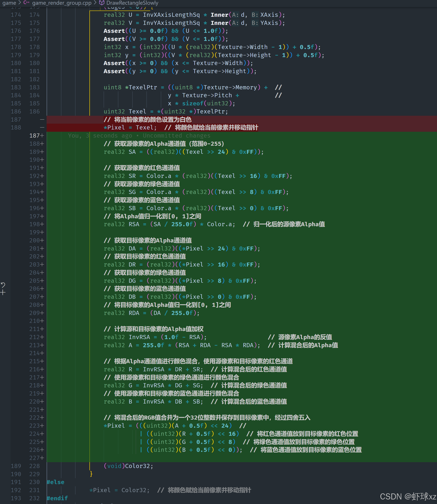Viewport: 437px width, 504px height.
Task: Click the revert change arrow icon
Action: (3, 285)
